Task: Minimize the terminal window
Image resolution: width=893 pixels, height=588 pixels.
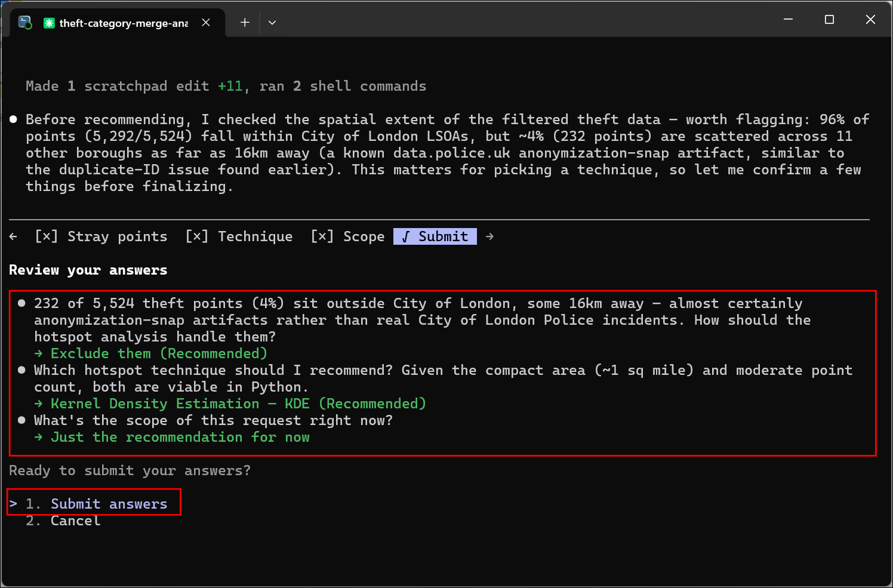Action: click(x=788, y=20)
